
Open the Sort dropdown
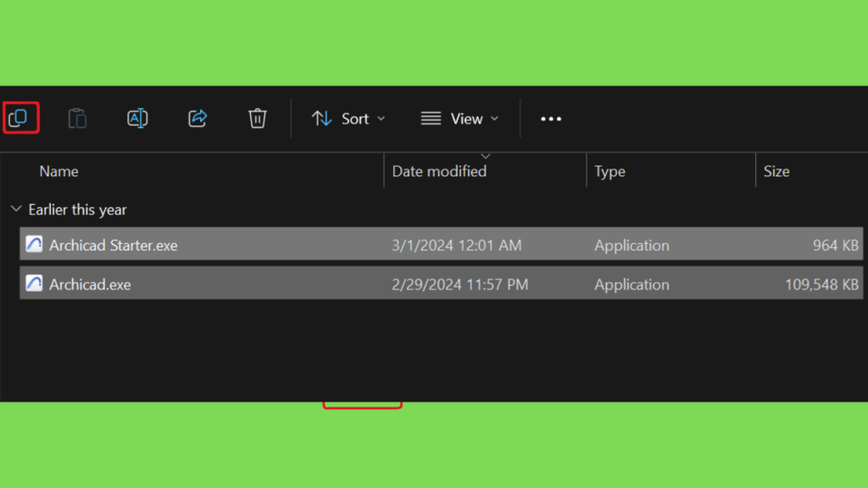tap(348, 119)
